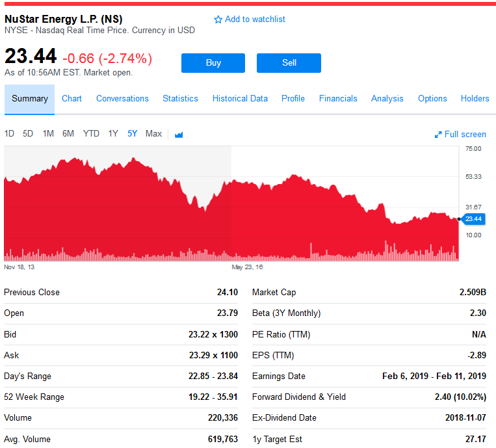
Task: Click the Open value 23.79
Action: pyautogui.click(x=228, y=313)
